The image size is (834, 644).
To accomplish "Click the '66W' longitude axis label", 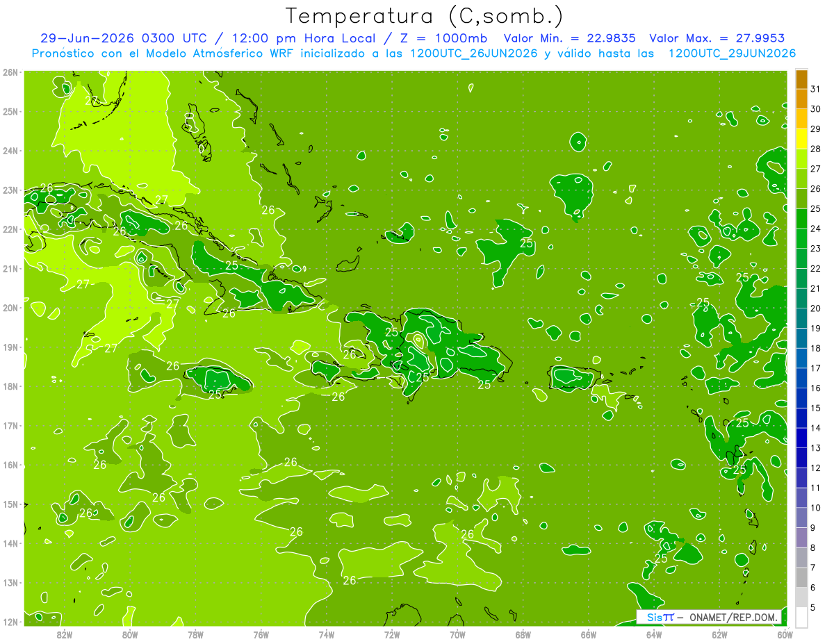I will point(588,634).
